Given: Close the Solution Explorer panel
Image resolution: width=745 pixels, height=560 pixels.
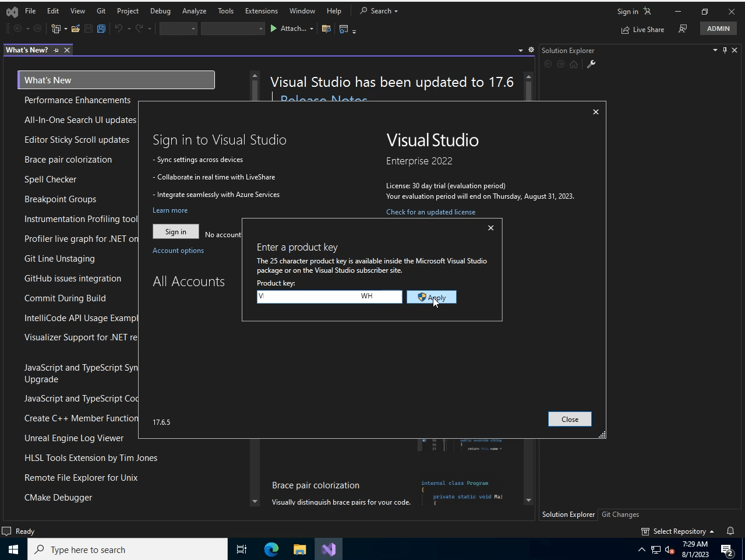Looking at the screenshot, I should tap(735, 50).
